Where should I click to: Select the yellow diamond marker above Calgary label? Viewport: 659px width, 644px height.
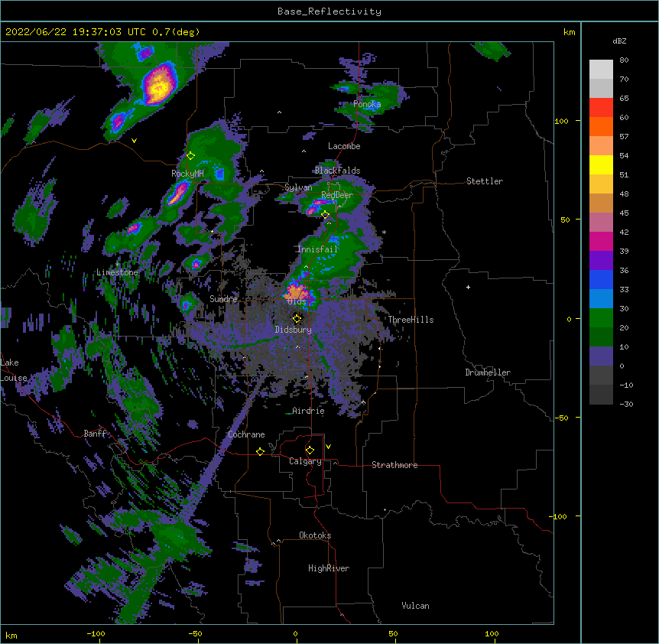tap(310, 450)
